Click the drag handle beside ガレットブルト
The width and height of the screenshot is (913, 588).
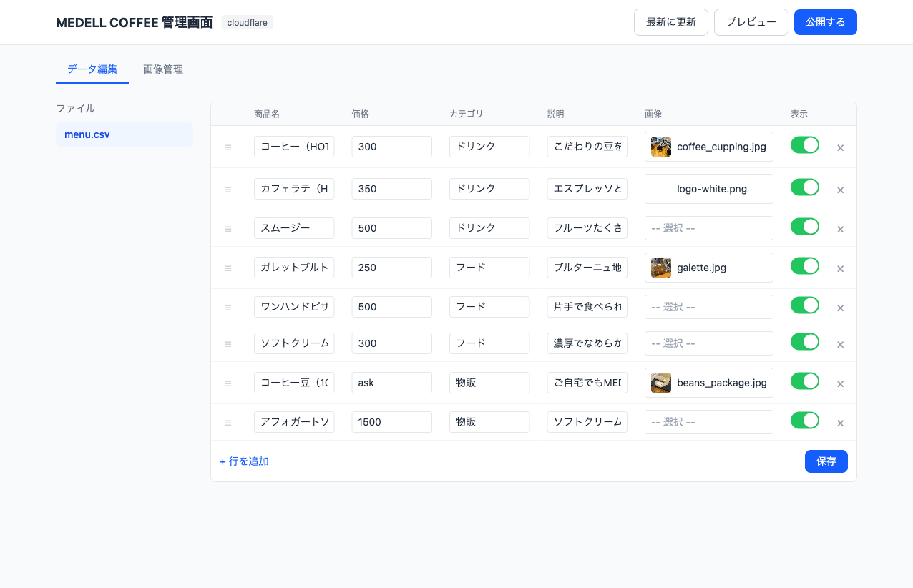[x=228, y=267]
